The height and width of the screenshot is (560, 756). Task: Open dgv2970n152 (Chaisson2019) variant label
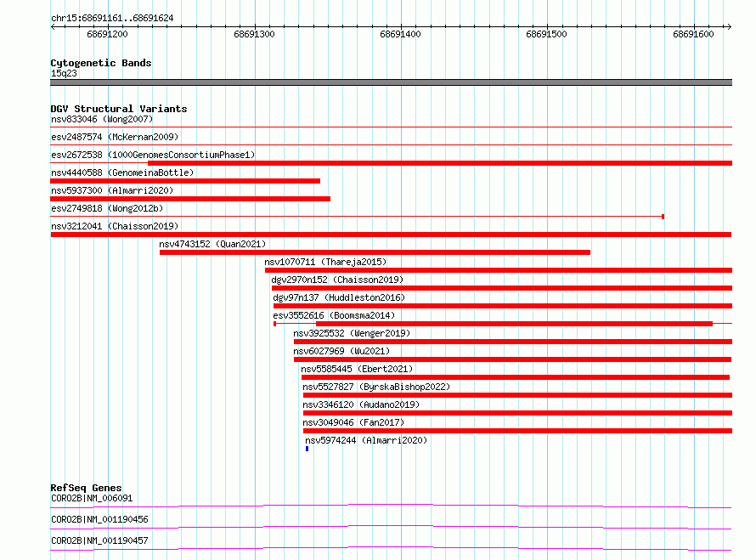(x=337, y=280)
